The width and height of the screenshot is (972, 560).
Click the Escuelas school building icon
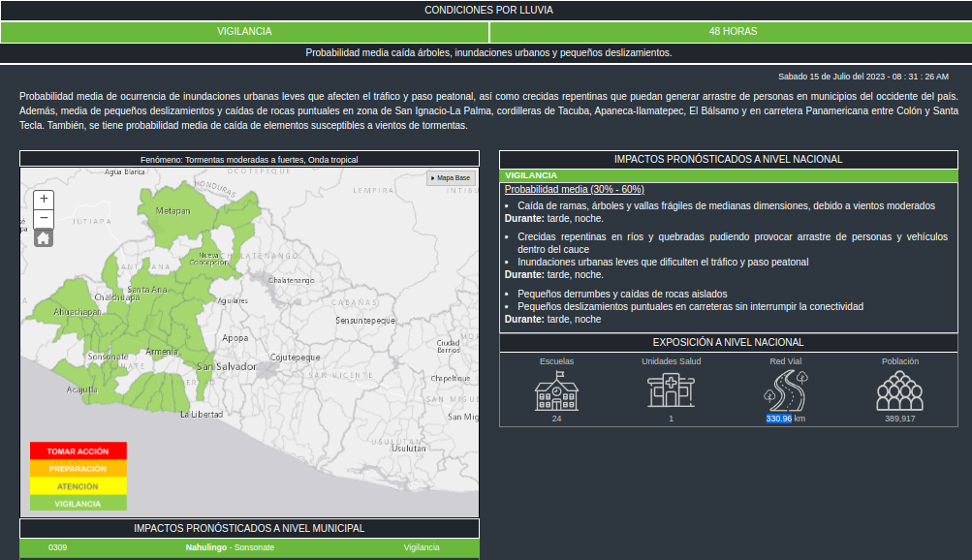[556, 390]
